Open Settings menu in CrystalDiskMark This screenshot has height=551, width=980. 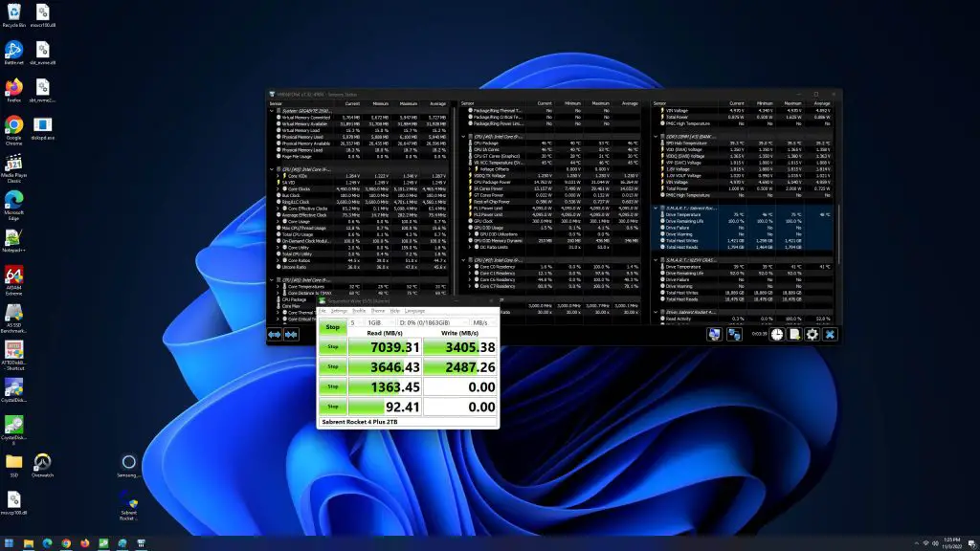pyautogui.click(x=339, y=311)
